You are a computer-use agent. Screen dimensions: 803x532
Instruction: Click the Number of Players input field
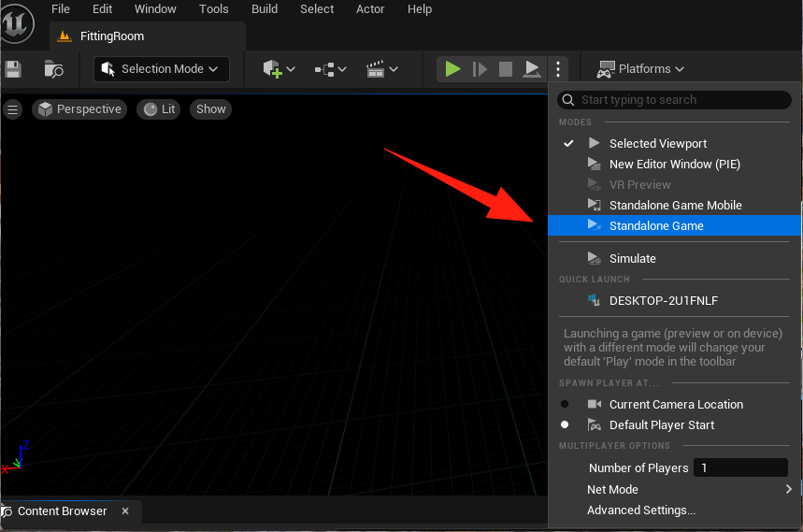click(x=740, y=467)
